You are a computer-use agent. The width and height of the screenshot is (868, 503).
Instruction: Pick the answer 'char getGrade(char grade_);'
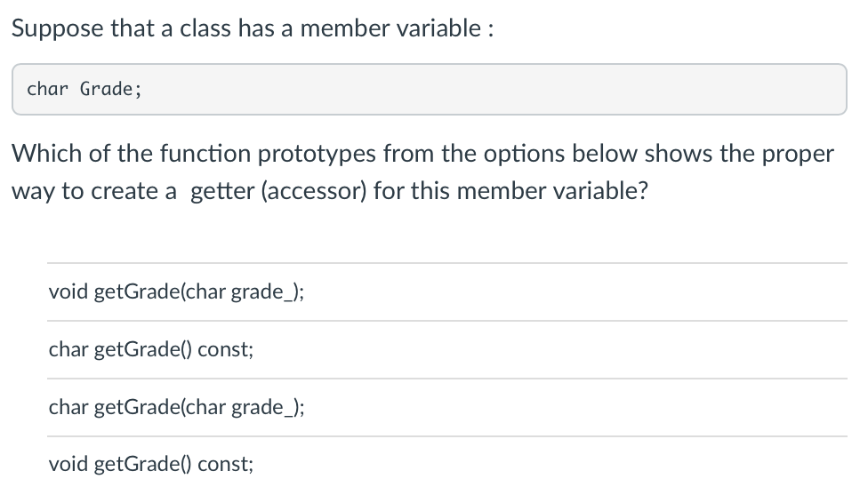(x=447, y=407)
